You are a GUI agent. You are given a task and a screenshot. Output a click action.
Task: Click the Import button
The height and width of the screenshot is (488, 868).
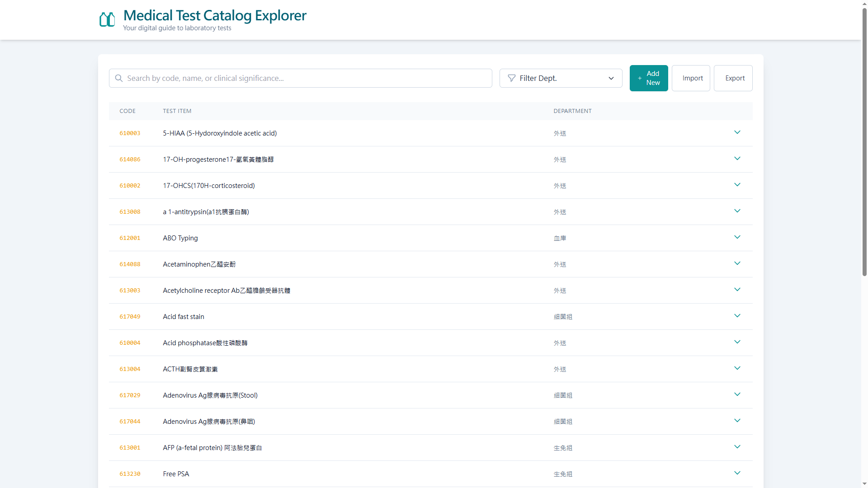coord(691,78)
